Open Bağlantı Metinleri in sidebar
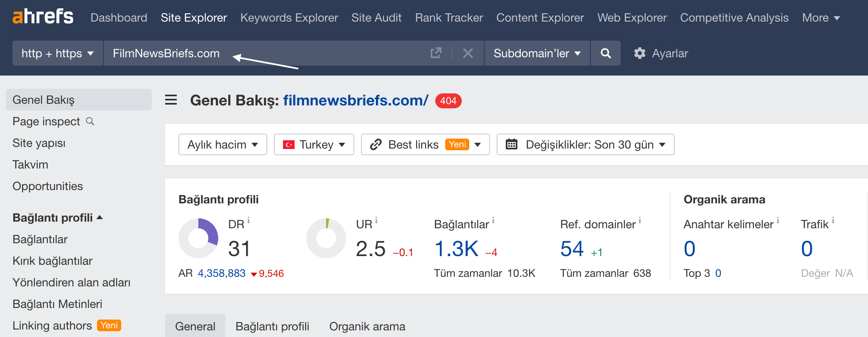The image size is (868, 337). tap(57, 304)
